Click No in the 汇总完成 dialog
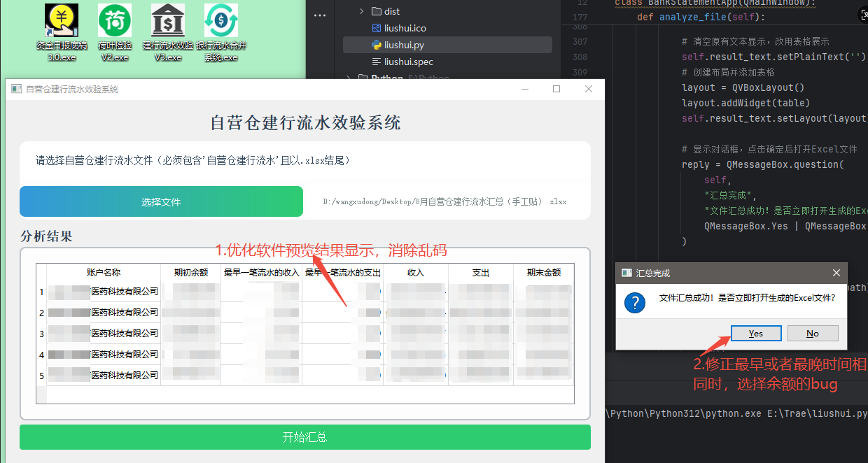The image size is (868, 463). pyautogui.click(x=813, y=333)
